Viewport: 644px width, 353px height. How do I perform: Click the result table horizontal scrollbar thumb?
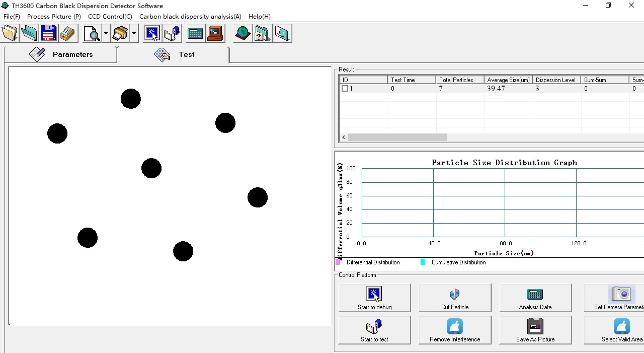click(397, 137)
